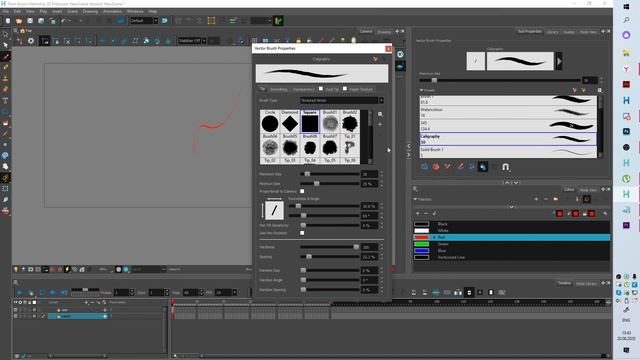Image resolution: width=640 pixels, height=360 pixels.
Task: Click the New scene icon in top toolbar
Action: tap(8, 21)
